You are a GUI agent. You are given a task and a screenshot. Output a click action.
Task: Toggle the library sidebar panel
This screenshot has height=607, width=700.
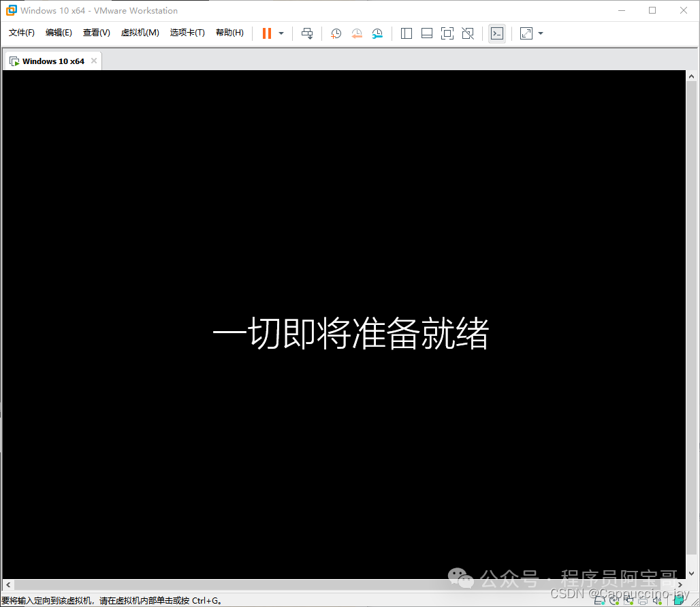click(x=407, y=33)
